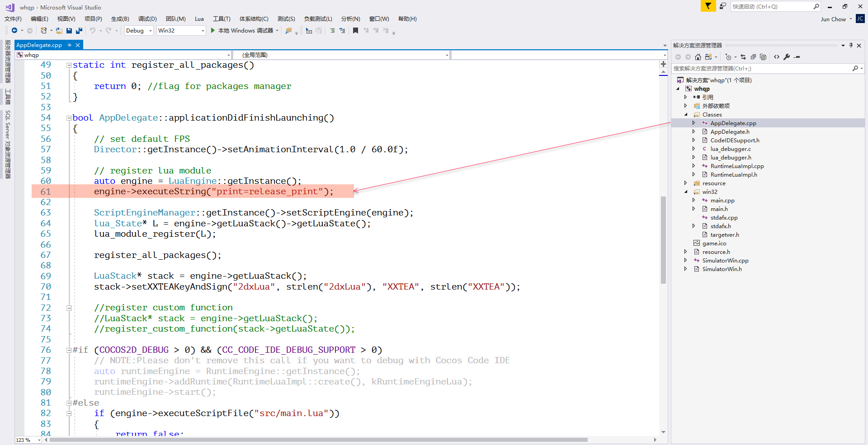Click the Home icon in Solution Explorer
868x445 pixels.
[698, 57]
